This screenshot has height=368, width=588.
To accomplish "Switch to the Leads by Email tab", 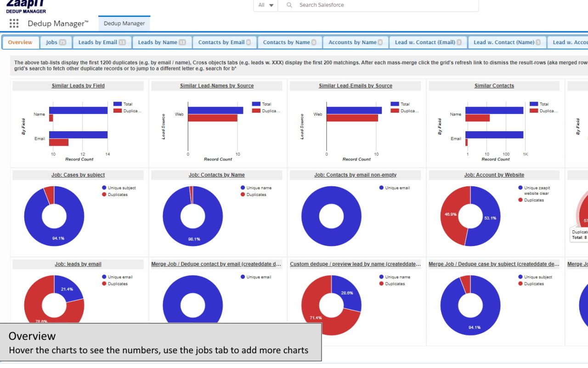I will pos(102,42).
